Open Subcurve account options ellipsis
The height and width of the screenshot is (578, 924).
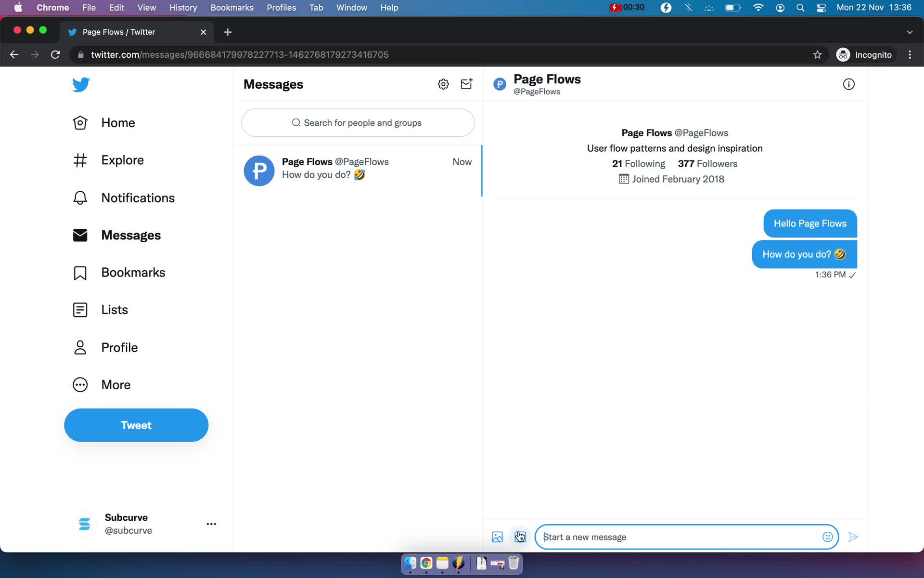click(211, 524)
